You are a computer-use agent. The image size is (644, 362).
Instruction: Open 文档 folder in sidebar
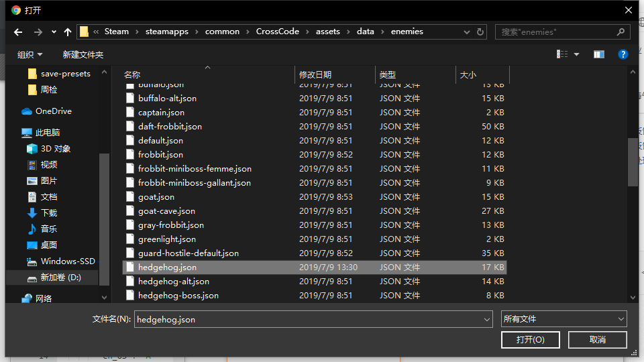pos(42,197)
